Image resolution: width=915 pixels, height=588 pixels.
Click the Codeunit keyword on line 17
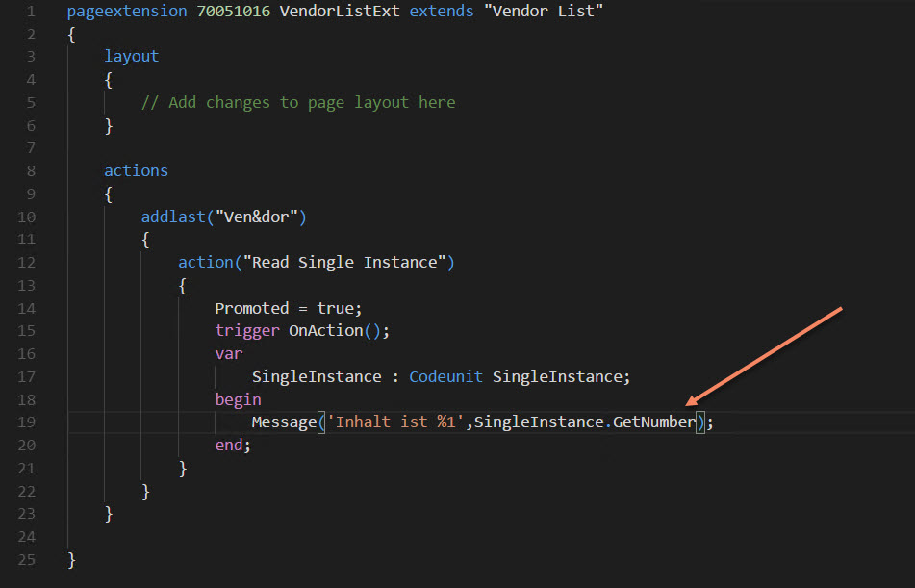445,375
